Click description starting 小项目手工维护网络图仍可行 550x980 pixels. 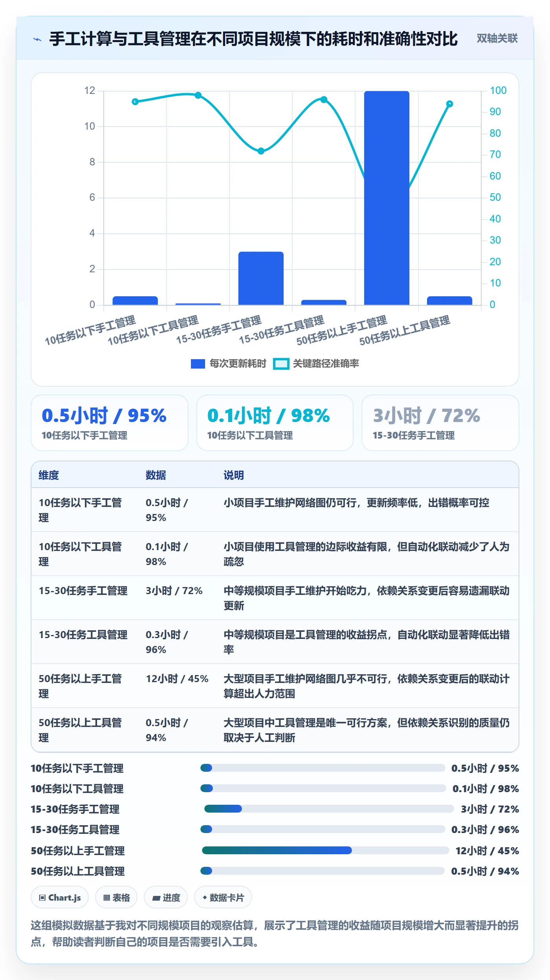click(356, 503)
